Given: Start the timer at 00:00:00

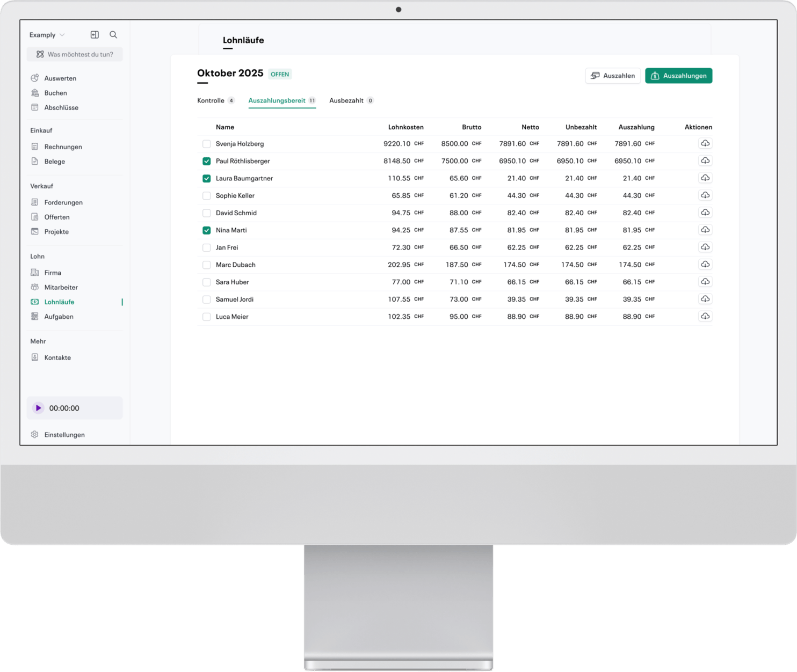Looking at the screenshot, I should pyautogui.click(x=38, y=408).
